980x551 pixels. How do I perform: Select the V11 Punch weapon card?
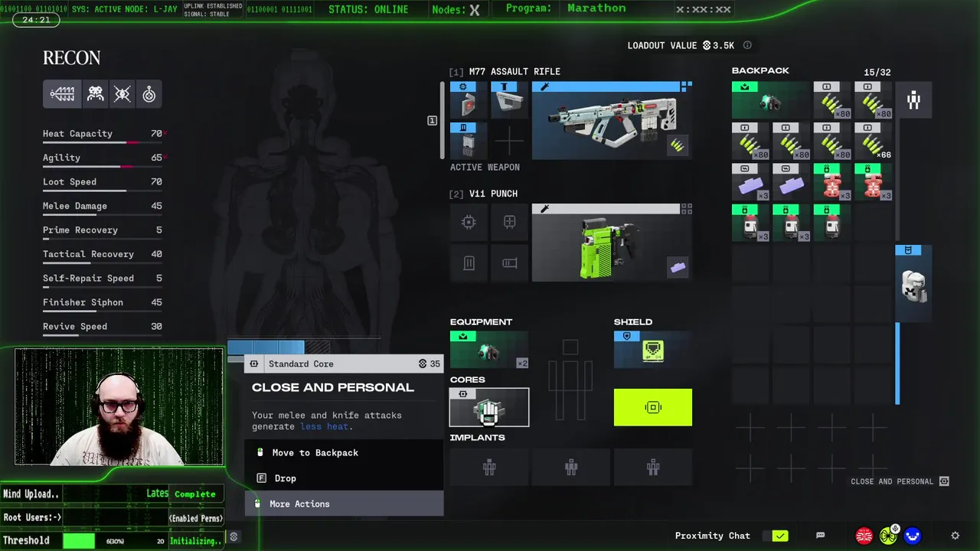pyautogui.click(x=612, y=243)
